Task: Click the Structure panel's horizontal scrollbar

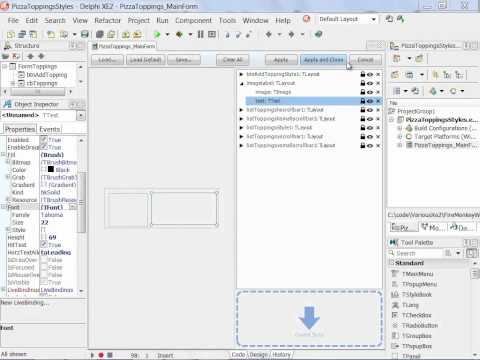Action: pyautogui.click(x=38, y=92)
